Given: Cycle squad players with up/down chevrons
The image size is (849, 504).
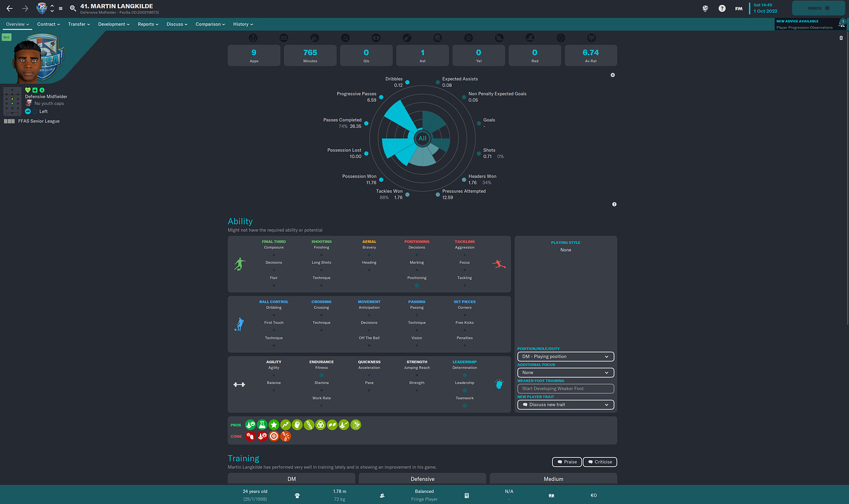Looking at the screenshot, I should click(x=52, y=8).
